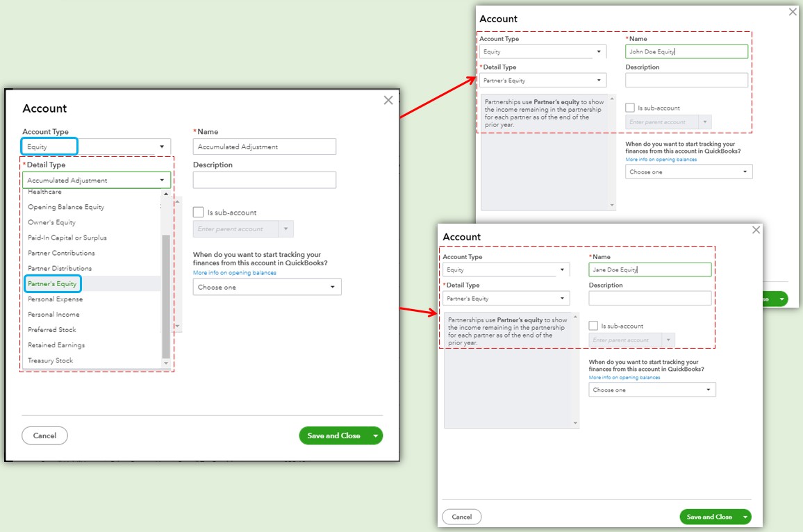
Task: Check Is sub-account in Jane Doe Equity dialog
Action: pos(593,326)
